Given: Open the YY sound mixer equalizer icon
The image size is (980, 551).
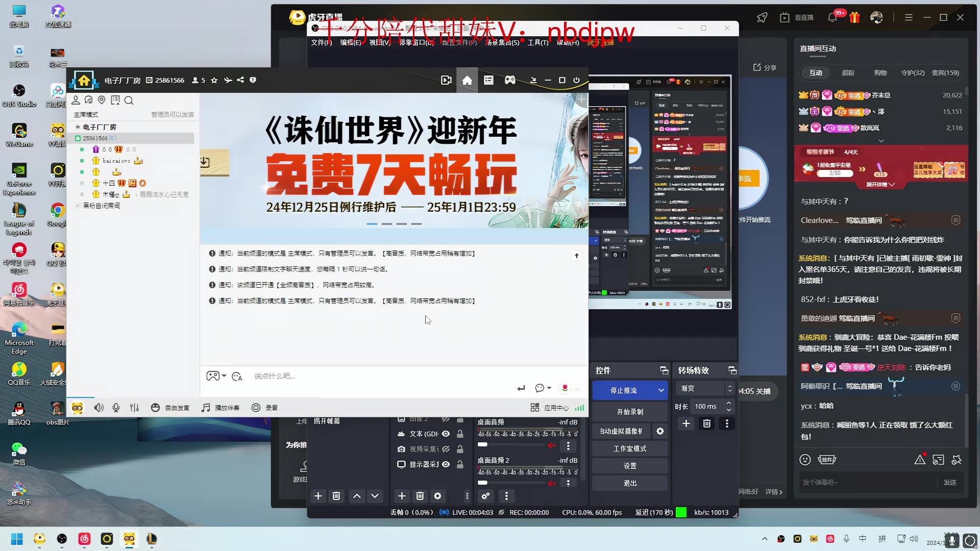Looking at the screenshot, I should (x=134, y=408).
